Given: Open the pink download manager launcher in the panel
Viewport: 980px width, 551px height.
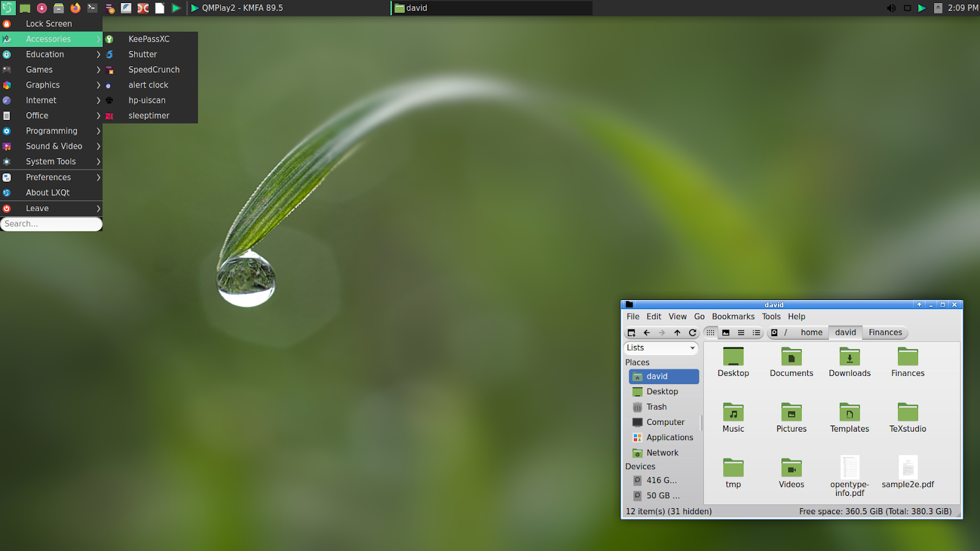Looking at the screenshot, I should coord(42,8).
